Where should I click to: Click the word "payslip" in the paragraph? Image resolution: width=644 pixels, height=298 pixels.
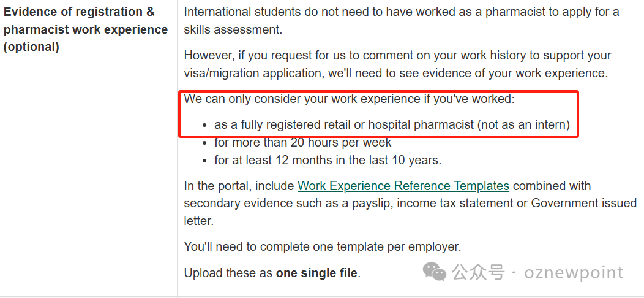[373, 203]
